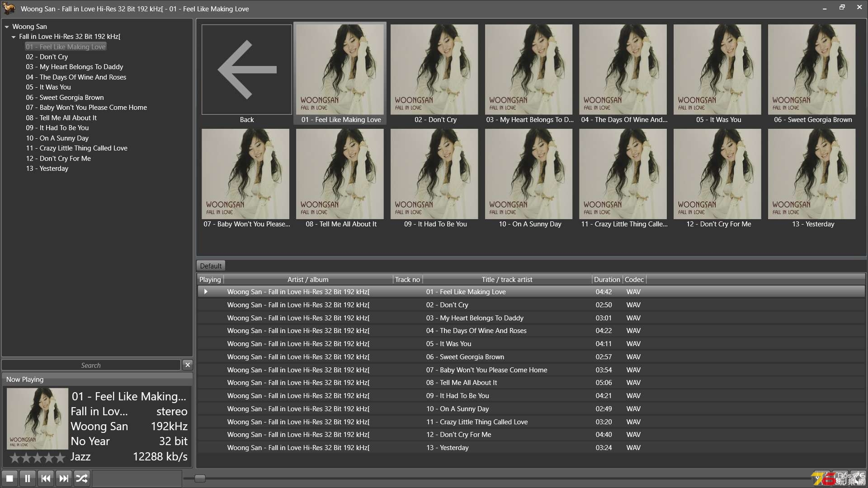Viewport: 868px width, 488px height.
Task: Sort by Track no column header
Action: click(x=407, y=280)
